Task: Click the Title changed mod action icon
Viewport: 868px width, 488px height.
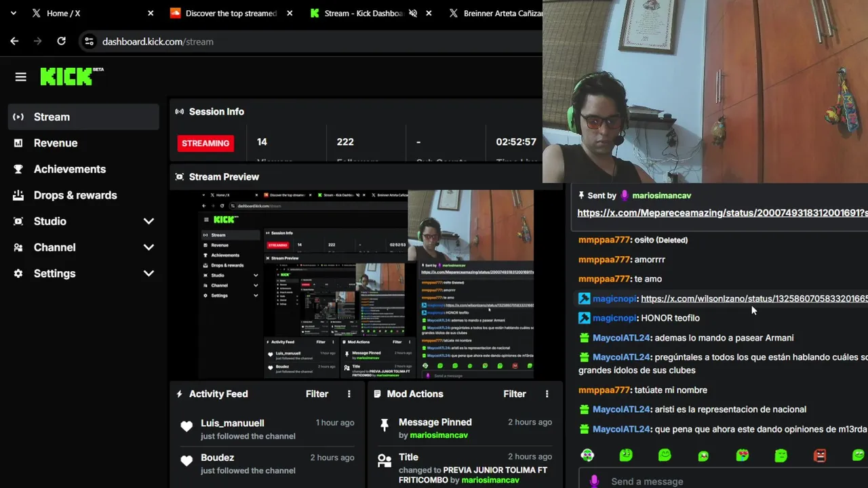Action: [384, 462]
